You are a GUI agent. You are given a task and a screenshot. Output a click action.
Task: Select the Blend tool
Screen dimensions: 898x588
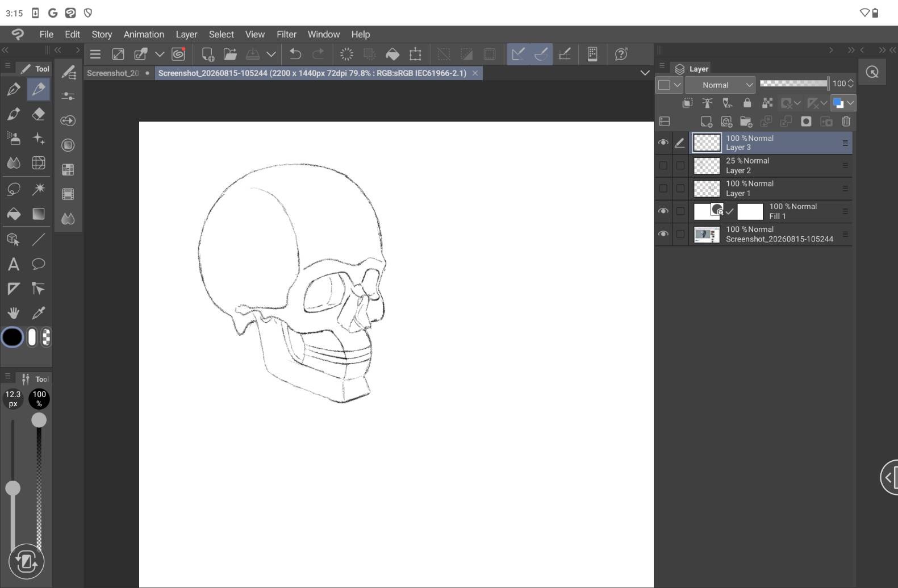tap(14, 163)
